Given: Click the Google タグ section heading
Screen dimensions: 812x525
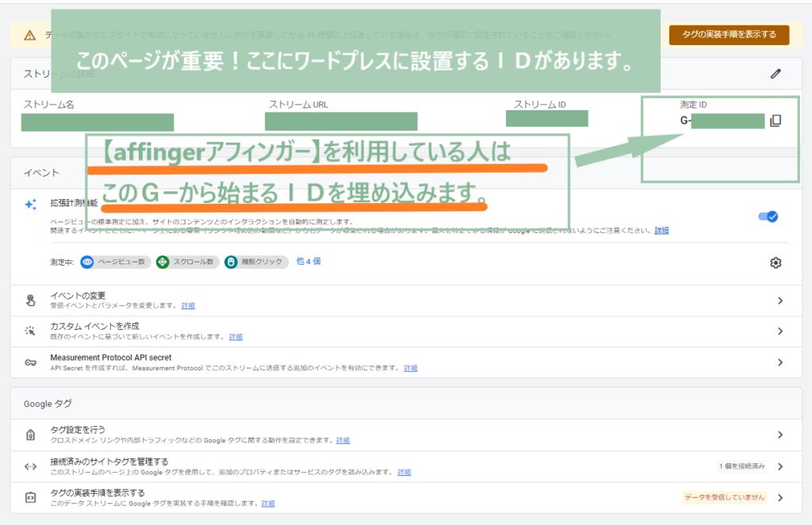Looking at the screenshot, I should pos(48,404).
